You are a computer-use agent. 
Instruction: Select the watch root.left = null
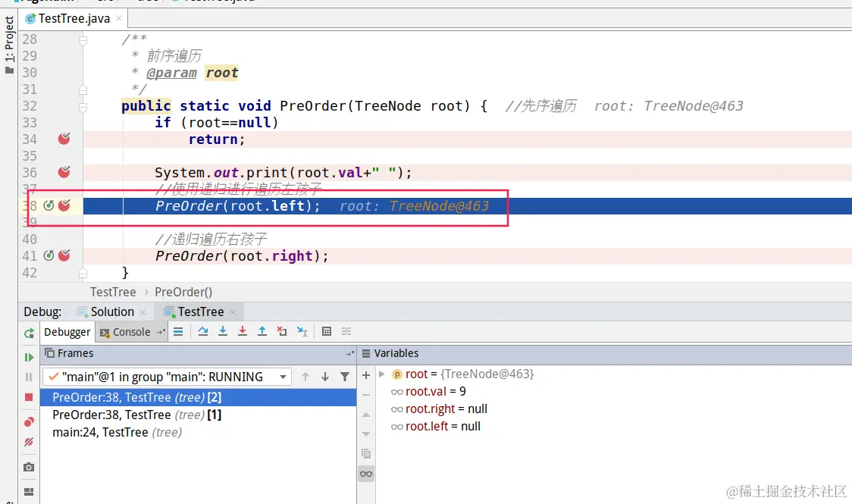click(436, 427)
